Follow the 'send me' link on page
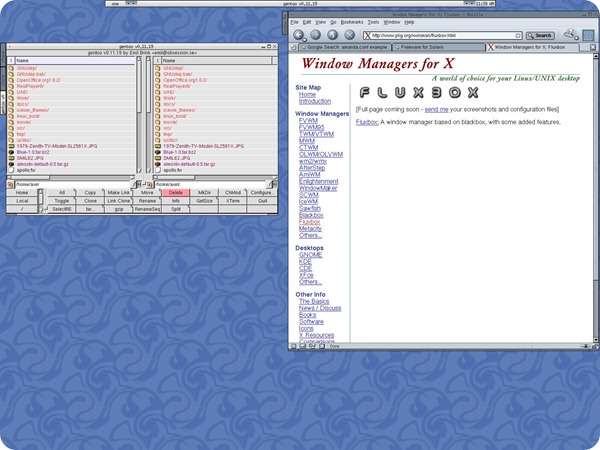Image resolution: width=600 pixels, height=450 pixels. [436, 109]
